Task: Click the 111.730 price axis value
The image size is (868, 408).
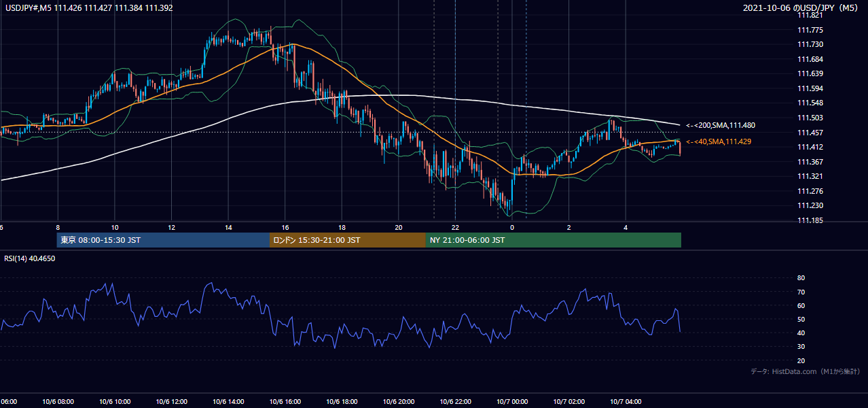Action: point(810,44)
